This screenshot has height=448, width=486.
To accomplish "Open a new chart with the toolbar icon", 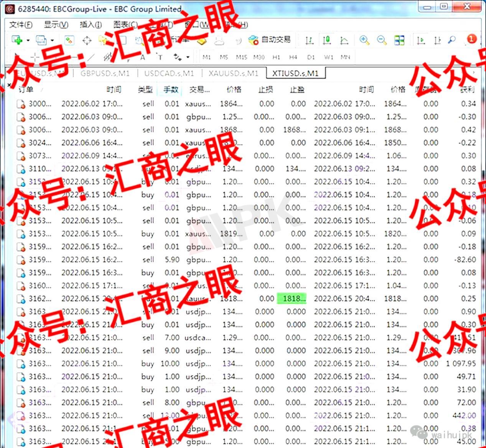I will 17,40.
